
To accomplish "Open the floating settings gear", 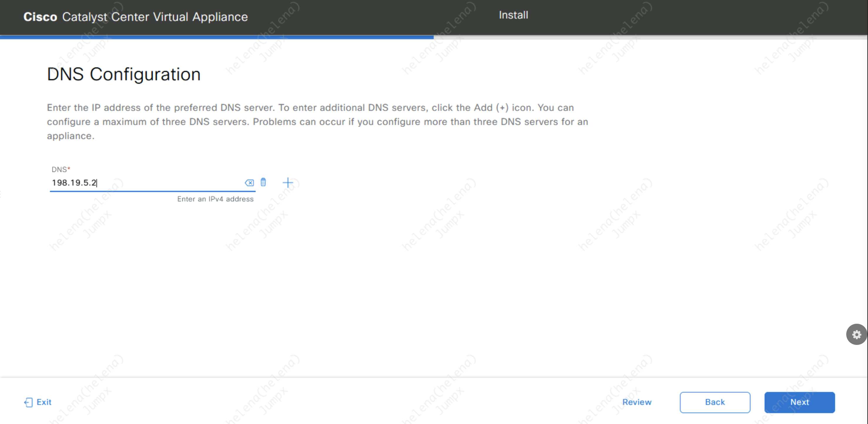I will tap(856, 334).
